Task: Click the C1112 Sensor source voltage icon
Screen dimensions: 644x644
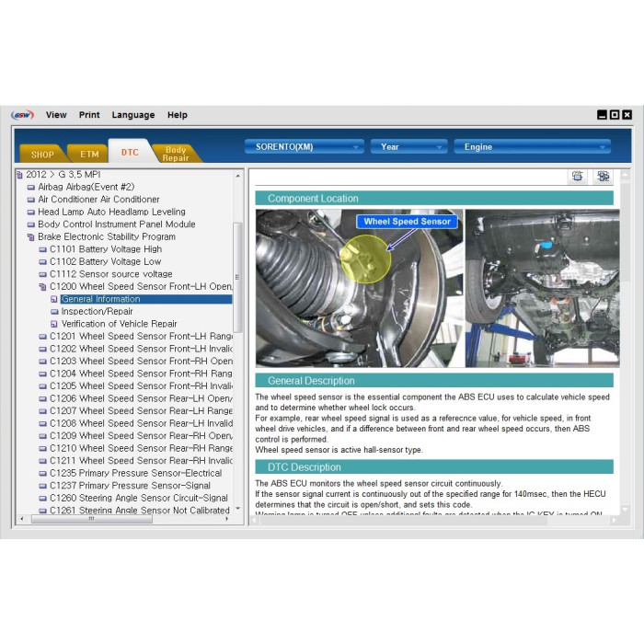Action: (x=42, y=274)
